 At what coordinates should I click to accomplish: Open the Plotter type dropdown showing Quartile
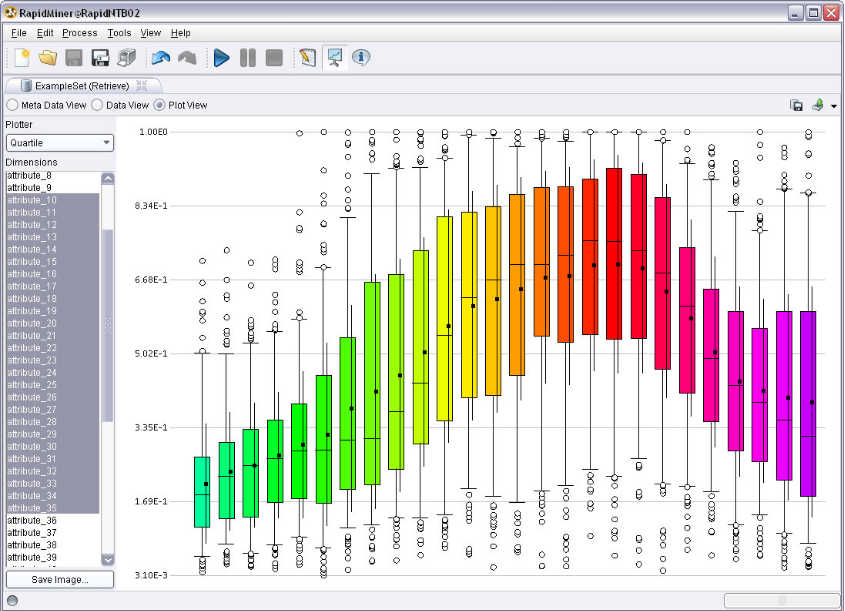point(59,143)
